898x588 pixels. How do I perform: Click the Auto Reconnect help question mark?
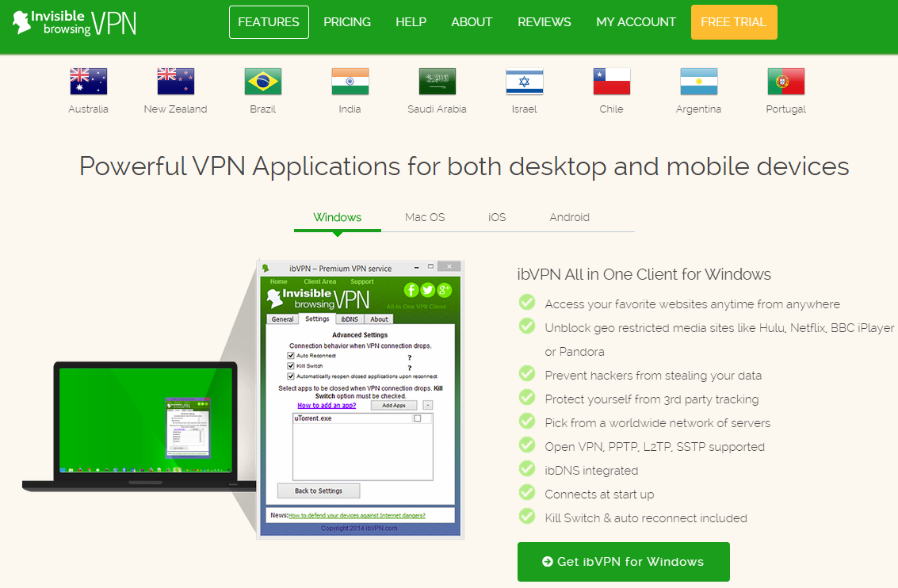pos(410,358)
